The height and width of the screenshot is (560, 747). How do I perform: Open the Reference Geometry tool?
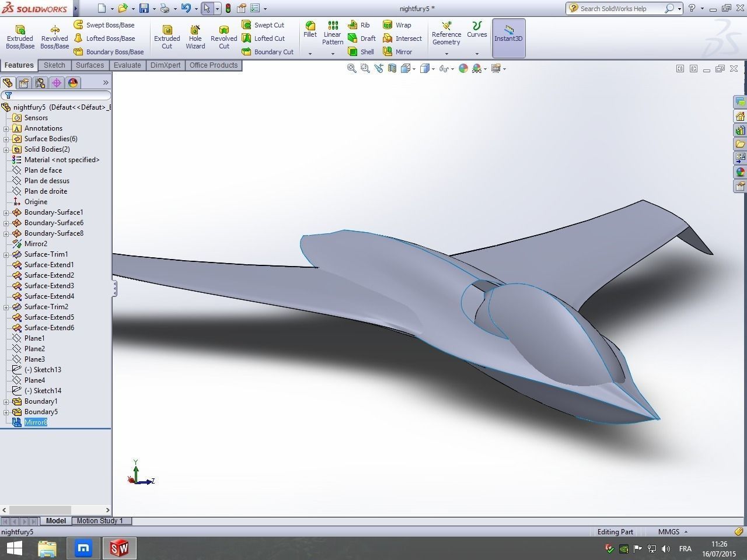(446, 33)
